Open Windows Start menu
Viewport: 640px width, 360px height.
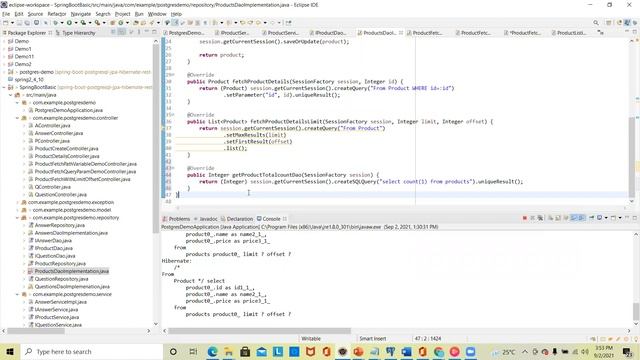tap(10, 351)
